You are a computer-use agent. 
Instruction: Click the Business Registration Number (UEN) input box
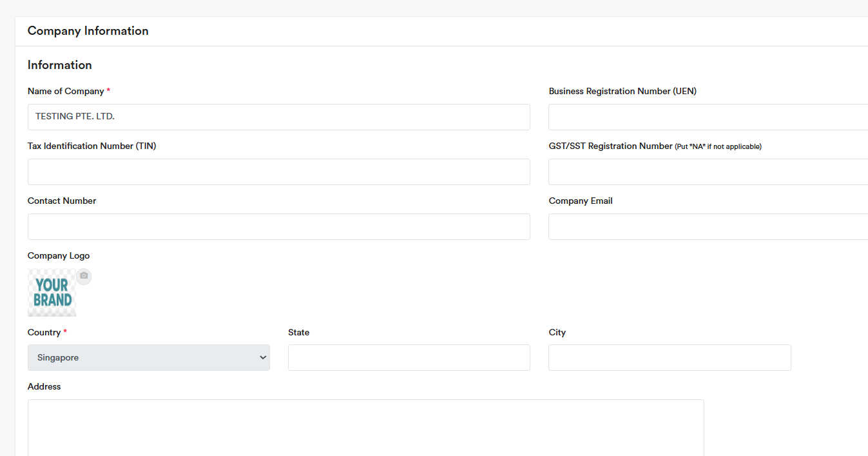click(708, 117)
